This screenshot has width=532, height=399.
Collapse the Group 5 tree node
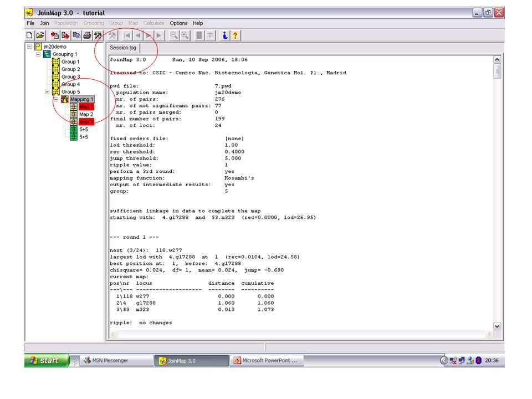(47, 91)
